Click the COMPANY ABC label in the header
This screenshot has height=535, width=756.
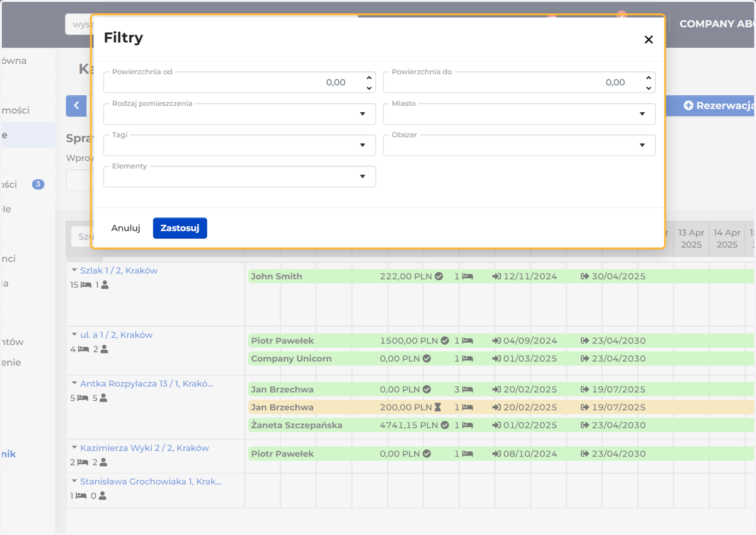[718, 24]
